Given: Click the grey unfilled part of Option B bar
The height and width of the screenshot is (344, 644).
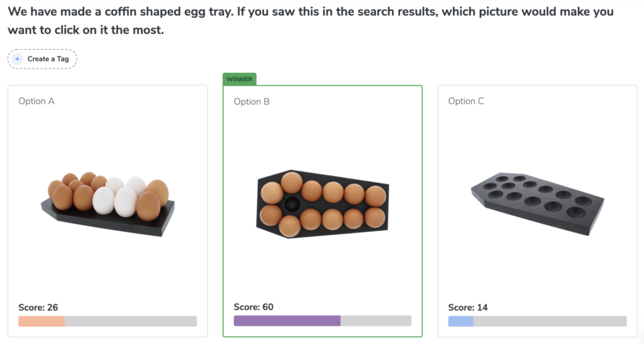Looking at the screenshot, I should coord(375,321).
